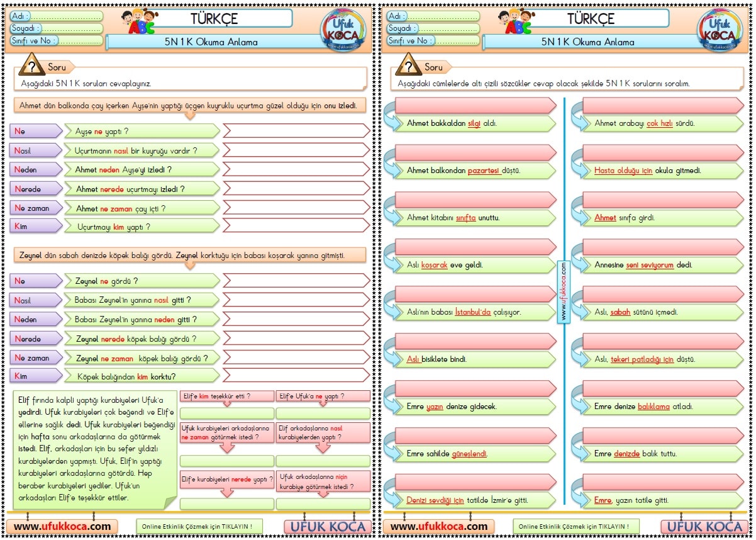Click the UFUK KOCA footer banner, left page

tap(328, 527)
